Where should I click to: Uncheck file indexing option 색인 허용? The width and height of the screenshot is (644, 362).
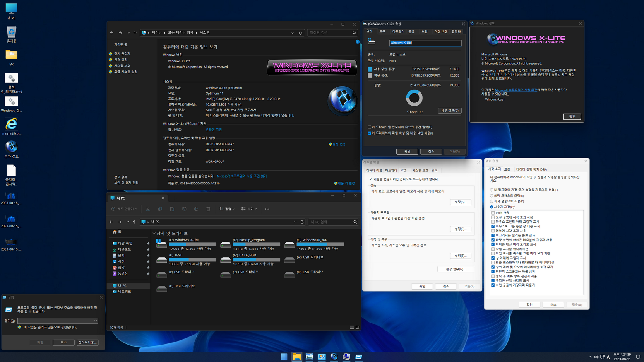[x=369, y=133]
